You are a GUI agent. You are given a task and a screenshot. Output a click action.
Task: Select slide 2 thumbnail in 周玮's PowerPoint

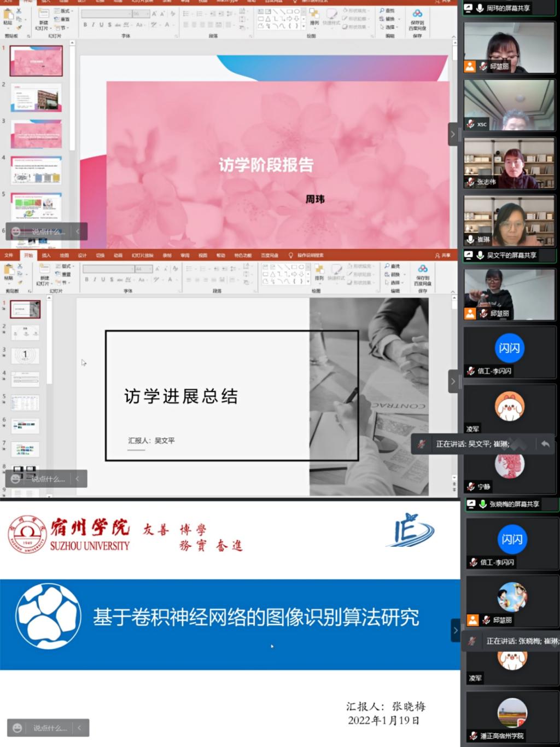(x=36, y=97)
